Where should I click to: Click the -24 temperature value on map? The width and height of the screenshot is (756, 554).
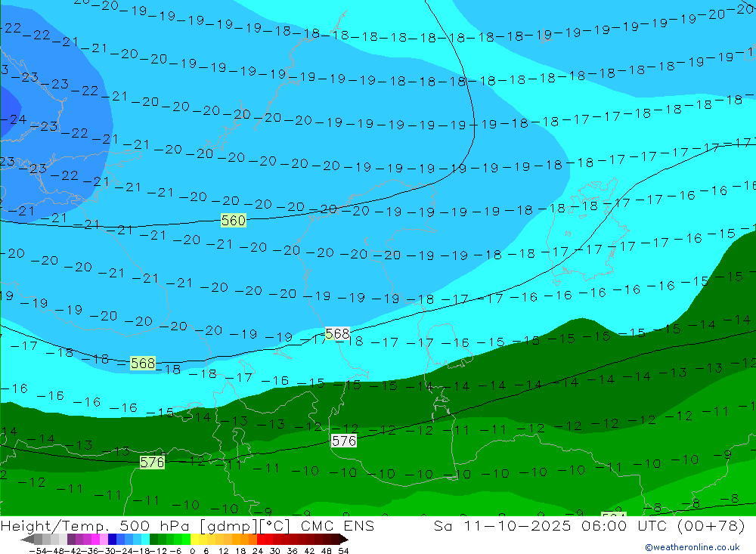(14, 119)
